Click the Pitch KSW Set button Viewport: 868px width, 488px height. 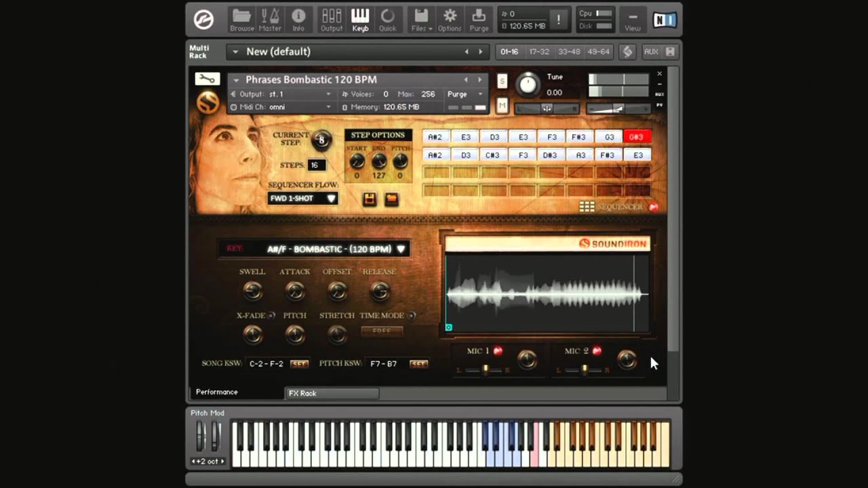click(x=418, y=364)
